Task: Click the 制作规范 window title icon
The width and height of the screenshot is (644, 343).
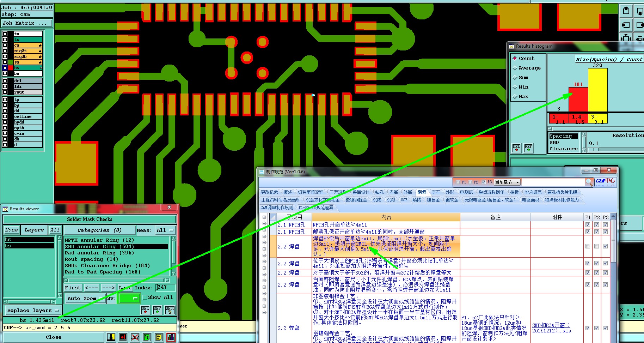Action: coord(262,172)
